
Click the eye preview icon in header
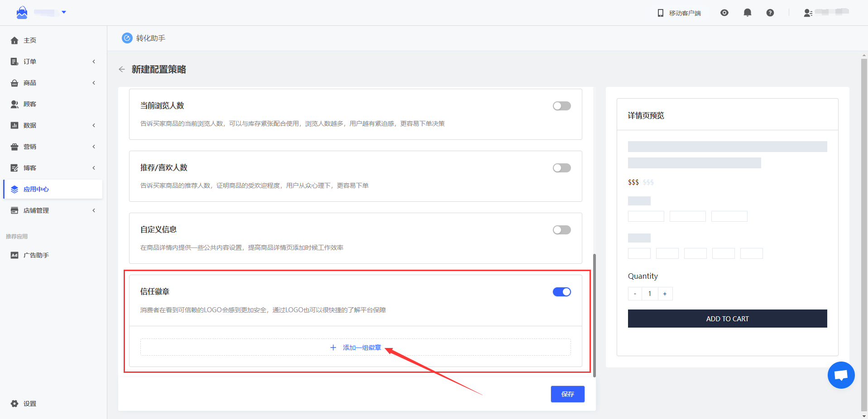(724, 13)
